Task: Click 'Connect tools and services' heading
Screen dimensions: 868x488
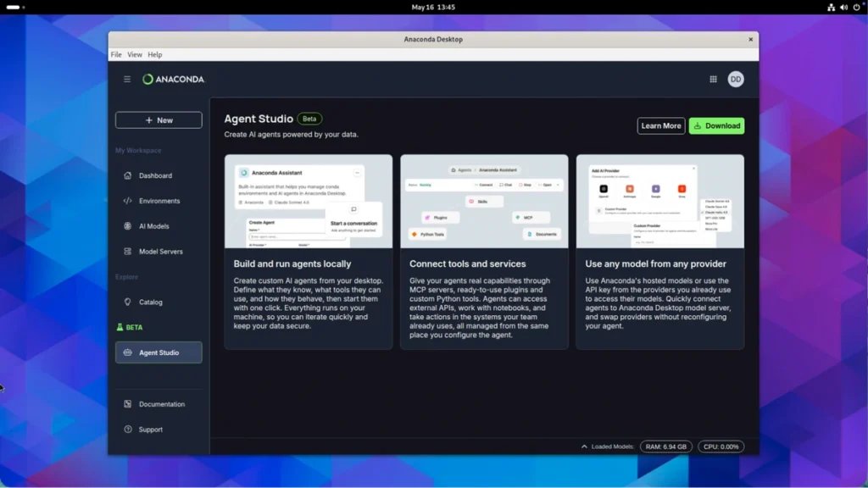Action: 468,264
